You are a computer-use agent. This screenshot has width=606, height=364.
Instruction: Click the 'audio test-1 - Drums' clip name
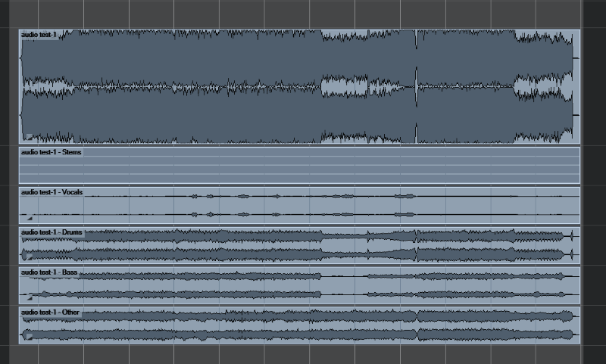(52, 232)
